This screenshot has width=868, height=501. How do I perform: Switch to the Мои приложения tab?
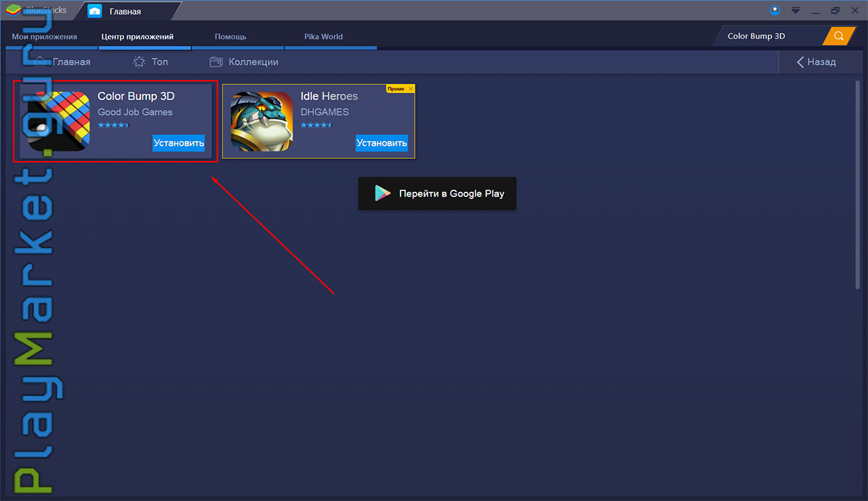pyautogui.click(x=44, y=37)
